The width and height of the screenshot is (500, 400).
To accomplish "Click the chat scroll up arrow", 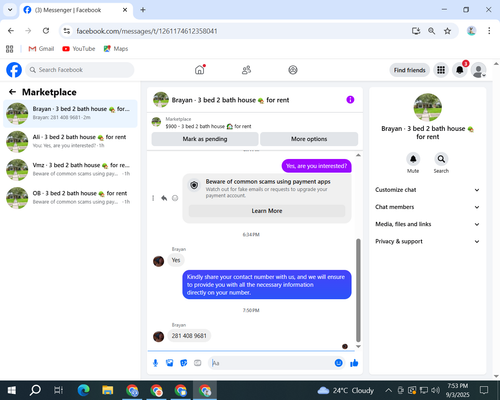I will [358, 155].
